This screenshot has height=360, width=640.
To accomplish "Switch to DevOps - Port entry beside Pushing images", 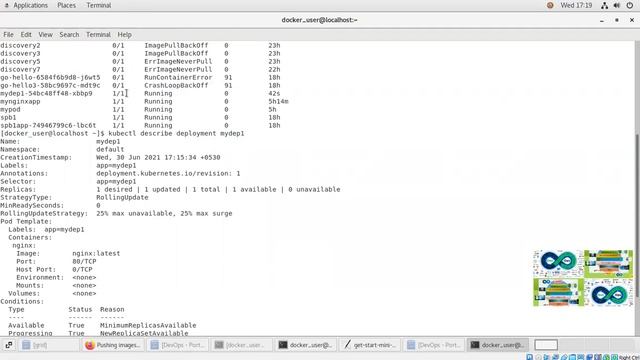I will [x=177, y=345].
